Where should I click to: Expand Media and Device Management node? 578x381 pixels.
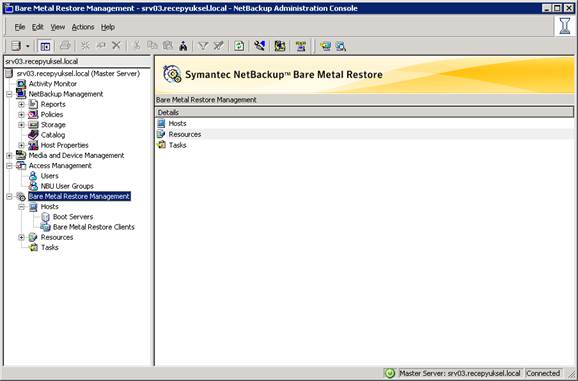pyautogui.click(x=9, y=155)
